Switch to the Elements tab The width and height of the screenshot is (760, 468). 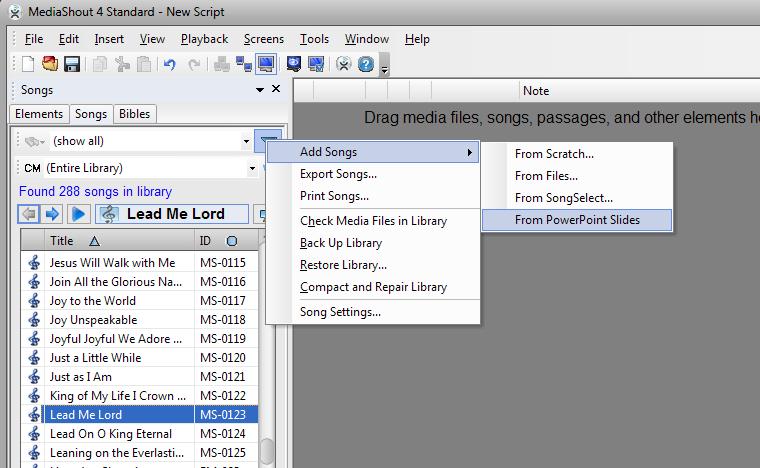pos(39,114)
